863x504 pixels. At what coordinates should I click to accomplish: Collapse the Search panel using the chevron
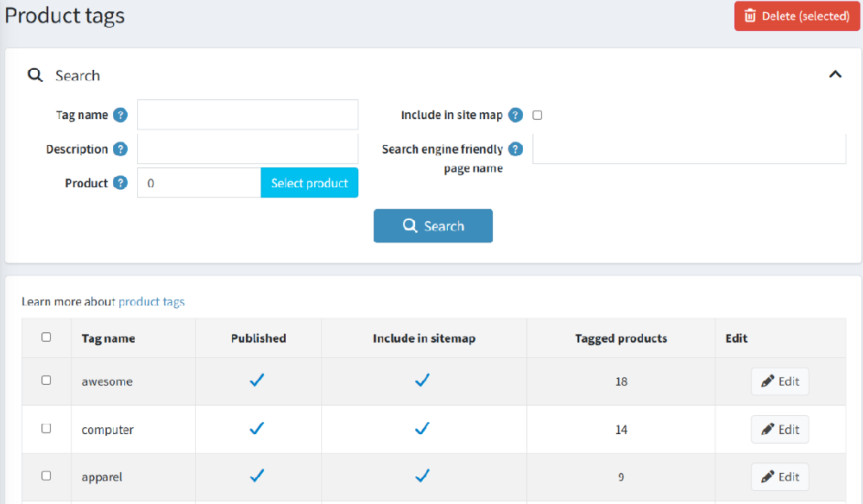point(835,74)
